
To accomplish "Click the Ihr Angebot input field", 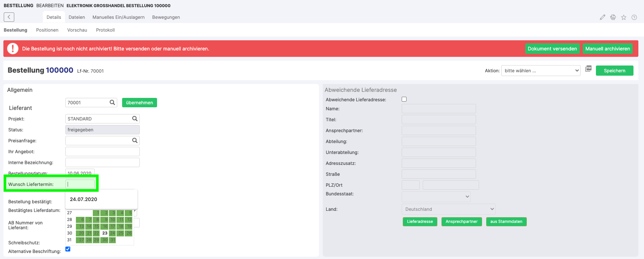I will click(102, 152).
